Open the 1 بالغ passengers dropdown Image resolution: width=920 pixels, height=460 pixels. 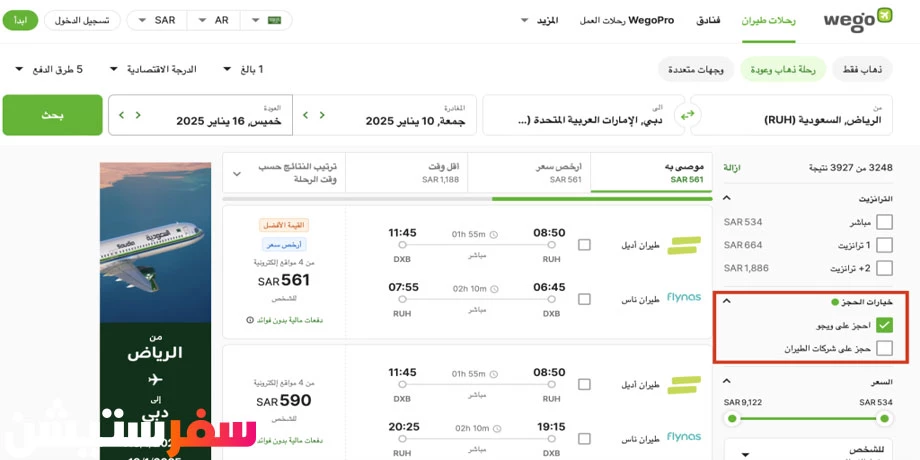243,69
